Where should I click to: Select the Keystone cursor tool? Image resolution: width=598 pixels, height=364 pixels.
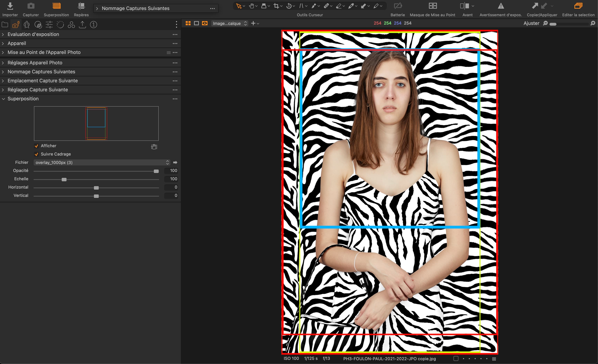point(301,6)
